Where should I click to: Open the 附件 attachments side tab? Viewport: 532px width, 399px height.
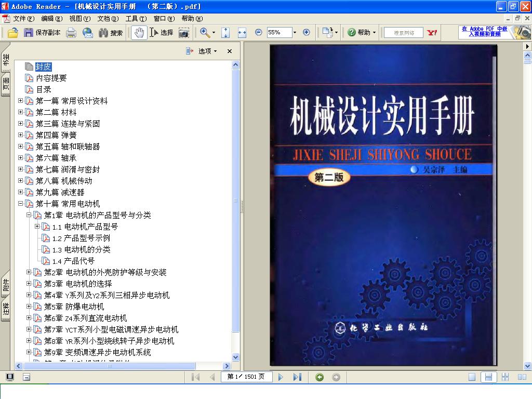coord(6,285)
